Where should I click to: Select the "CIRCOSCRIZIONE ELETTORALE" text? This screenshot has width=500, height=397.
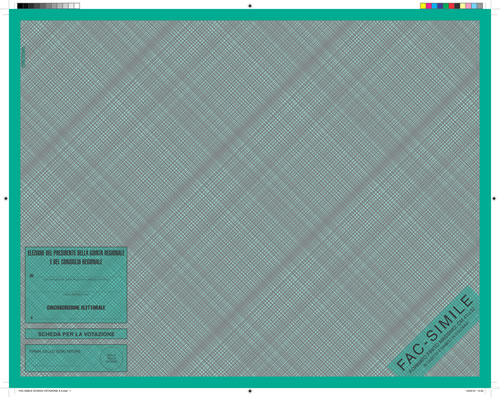point(76,307)
